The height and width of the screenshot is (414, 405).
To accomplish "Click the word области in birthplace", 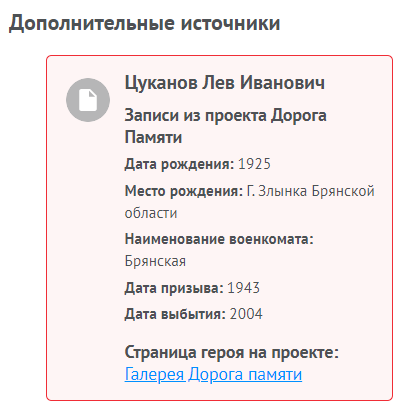I will tap(151, 213).
